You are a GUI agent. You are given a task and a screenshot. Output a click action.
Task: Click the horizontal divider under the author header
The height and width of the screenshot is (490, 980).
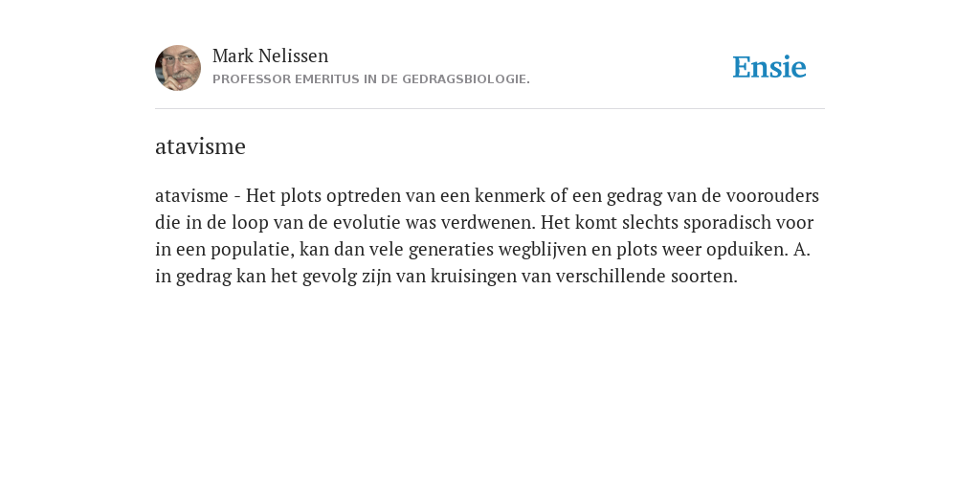point(490,109)
